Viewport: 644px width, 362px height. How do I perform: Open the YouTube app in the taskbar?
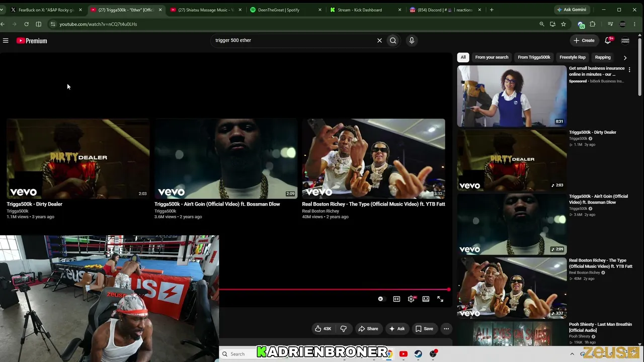tap(403, 354)
